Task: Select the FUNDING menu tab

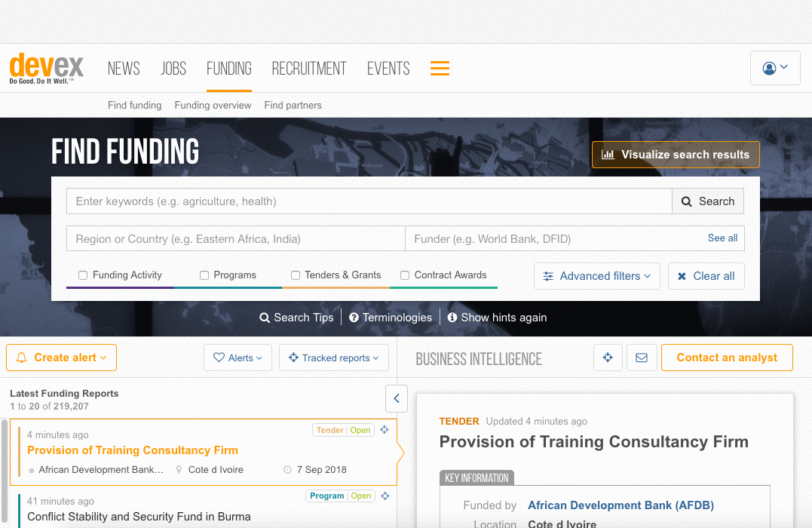Action: 229,69
